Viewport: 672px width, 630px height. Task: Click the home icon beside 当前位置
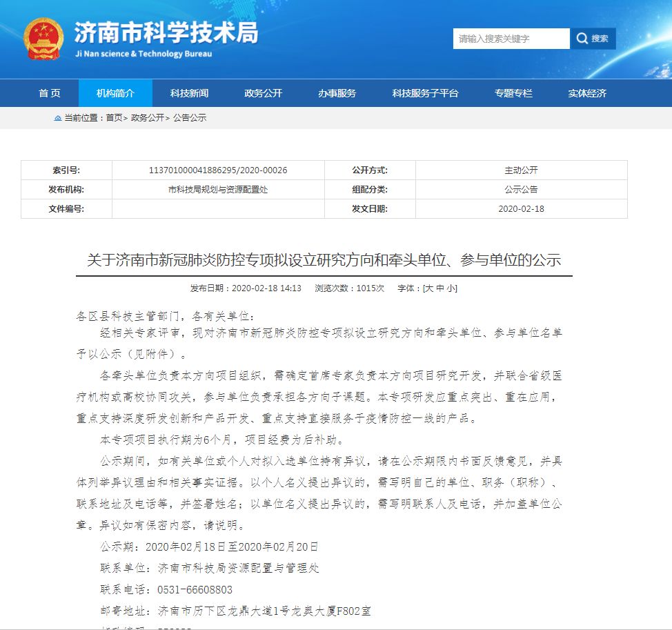point(57,118)
